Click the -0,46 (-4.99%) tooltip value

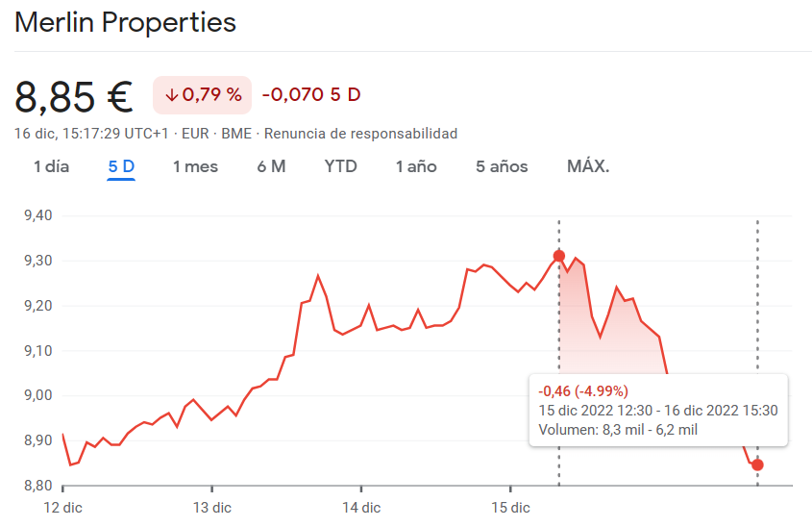pyautogui.click(x=583, y=391)
